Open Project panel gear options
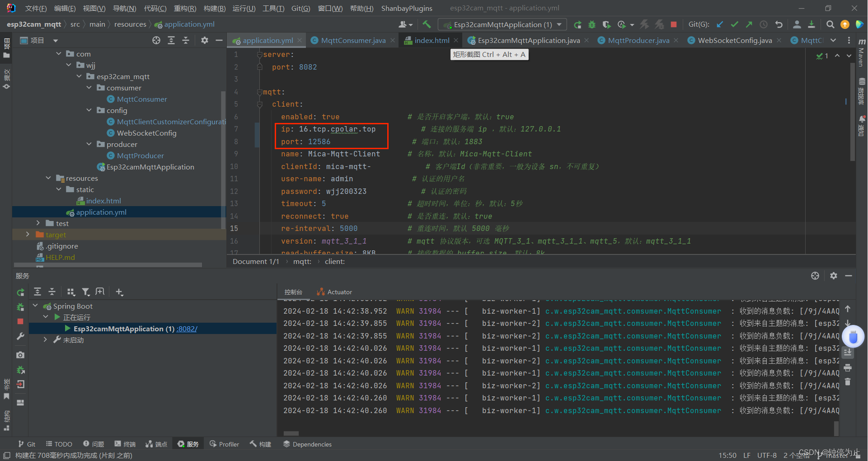This screenshot has height=461, width=868. coord(205,40)
